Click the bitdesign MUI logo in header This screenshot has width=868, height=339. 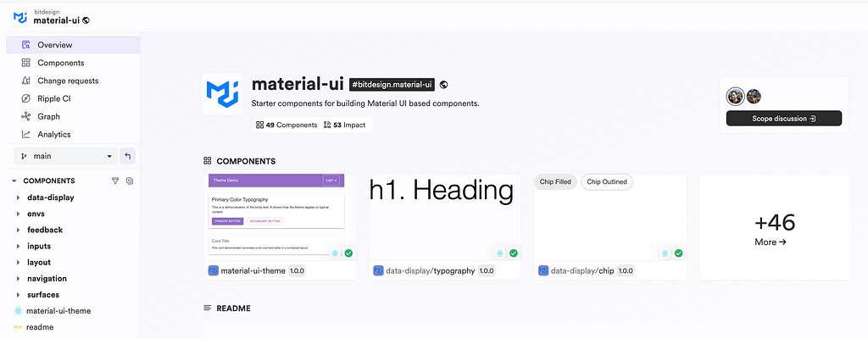[20, 17]
